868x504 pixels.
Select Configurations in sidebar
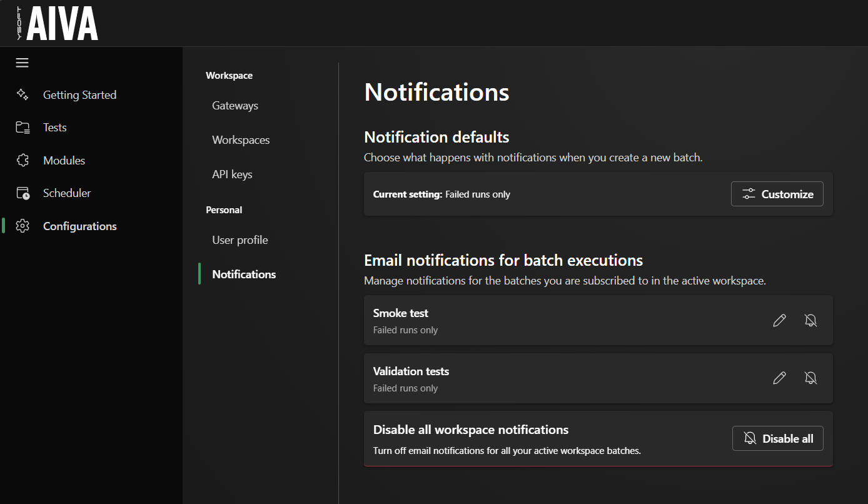click(80, 226)
